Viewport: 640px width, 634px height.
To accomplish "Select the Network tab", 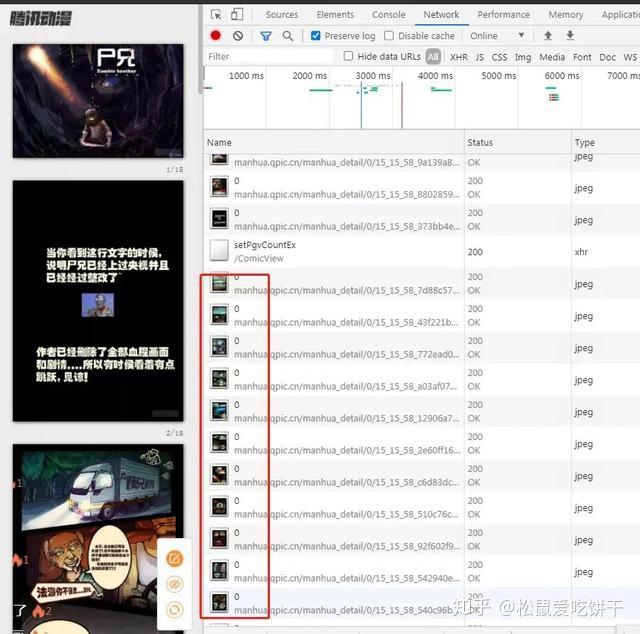I will coord(441,15).
